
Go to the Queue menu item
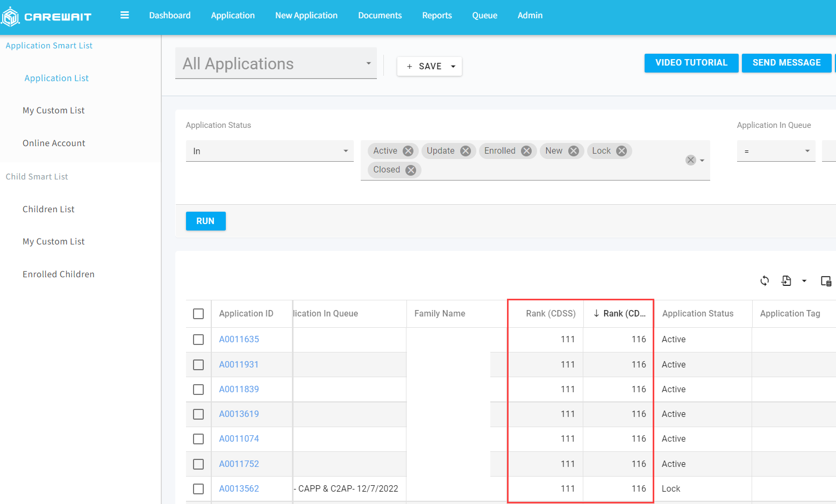coord(484,16)
